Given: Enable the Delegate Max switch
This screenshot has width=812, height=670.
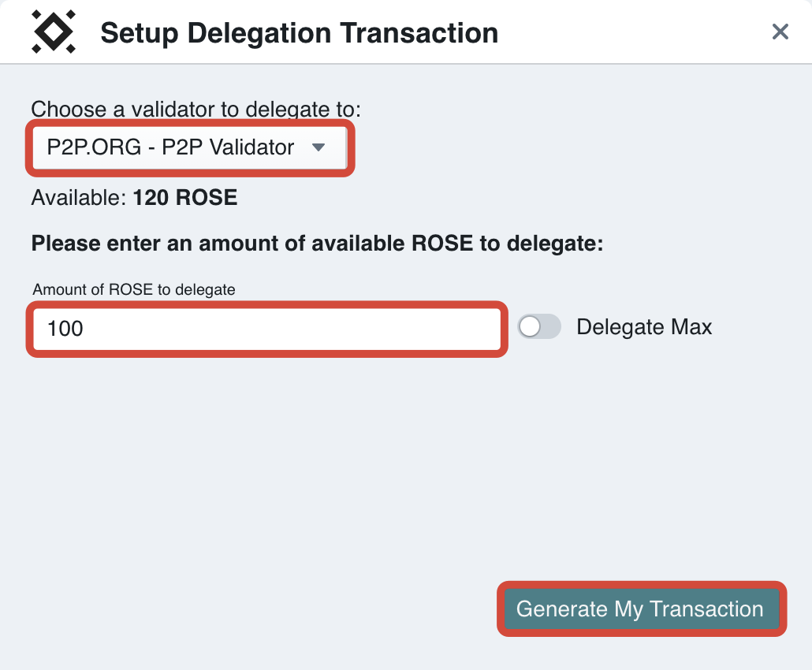Looking at the screenshot, I should 539,327.
